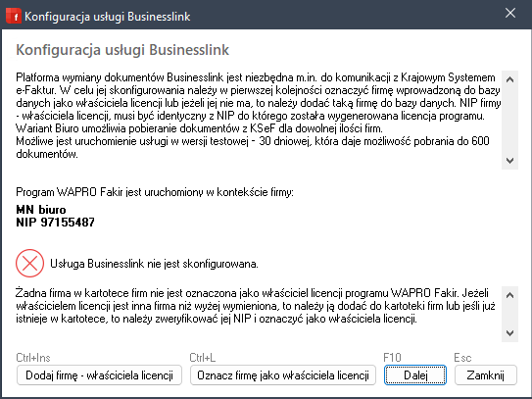
Task: Click the red error cross icon
Action: click(29, 263)
